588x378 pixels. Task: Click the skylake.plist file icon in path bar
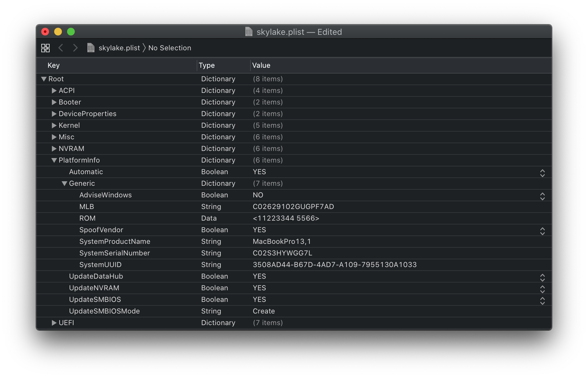pos(91,48)
